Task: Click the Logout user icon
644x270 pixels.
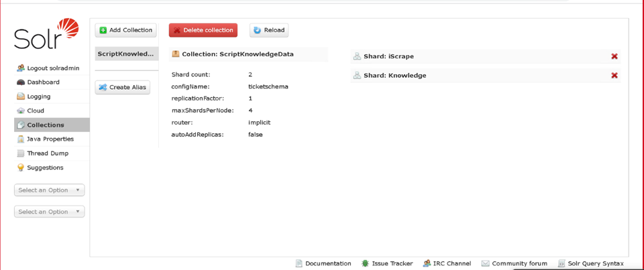Action: pos(21,68)
